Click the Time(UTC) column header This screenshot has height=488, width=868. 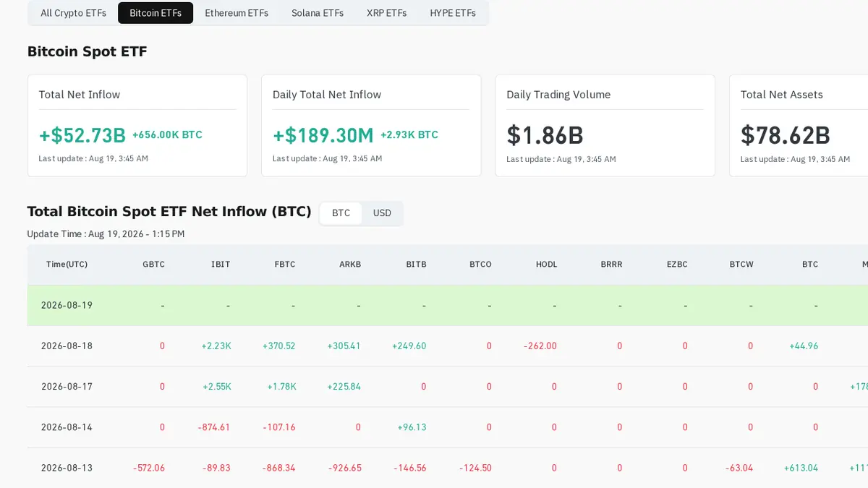point(67,265)
